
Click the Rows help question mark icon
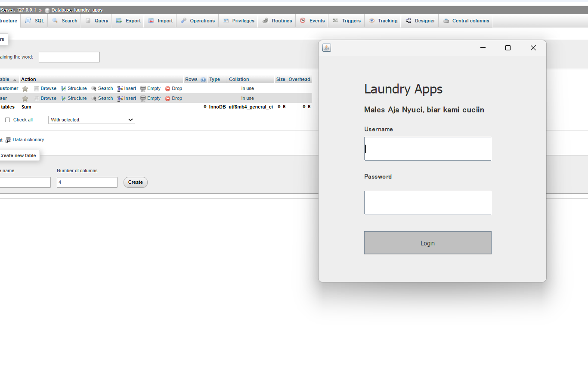point(203,80)
